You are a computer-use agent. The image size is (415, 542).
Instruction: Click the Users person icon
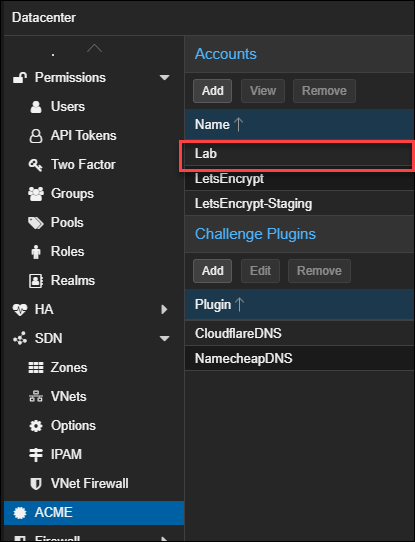(36, 107)
